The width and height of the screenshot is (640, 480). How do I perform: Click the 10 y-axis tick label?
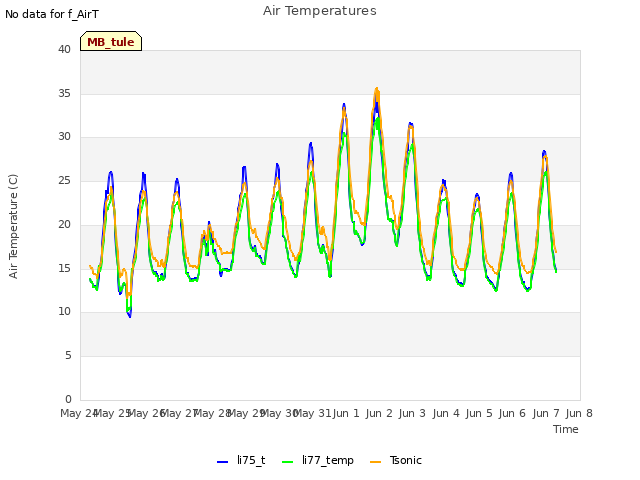(x=64, y=312)
